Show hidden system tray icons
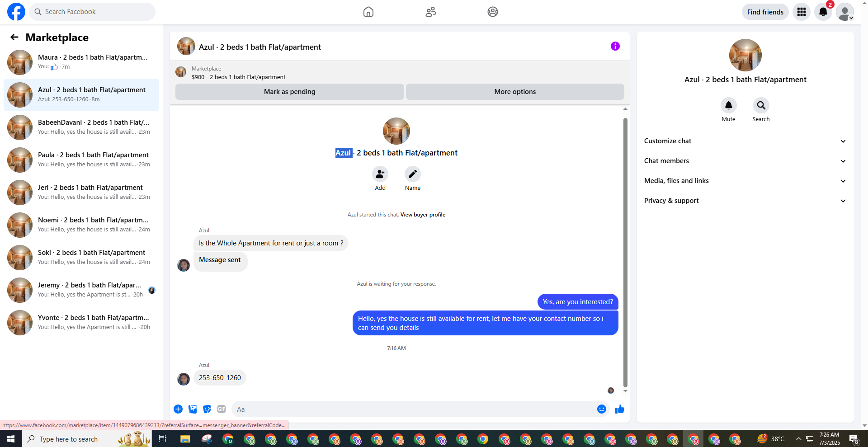 (798, 439)
